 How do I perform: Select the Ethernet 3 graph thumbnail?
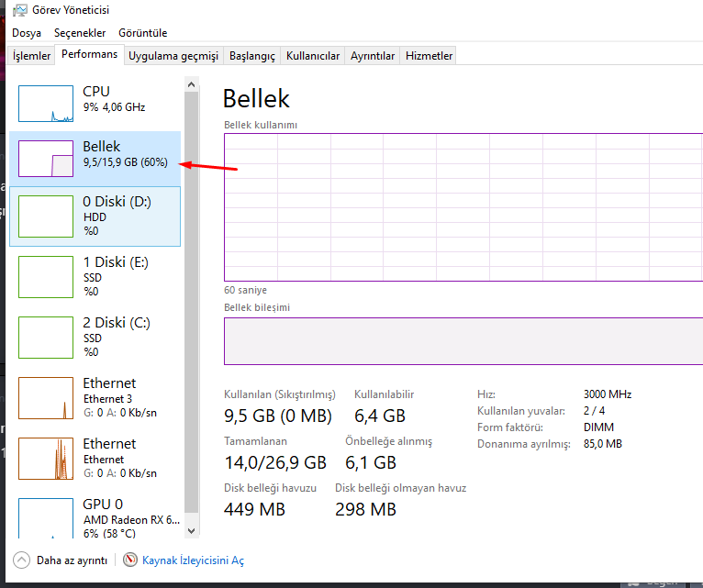(x=46, y=398)
